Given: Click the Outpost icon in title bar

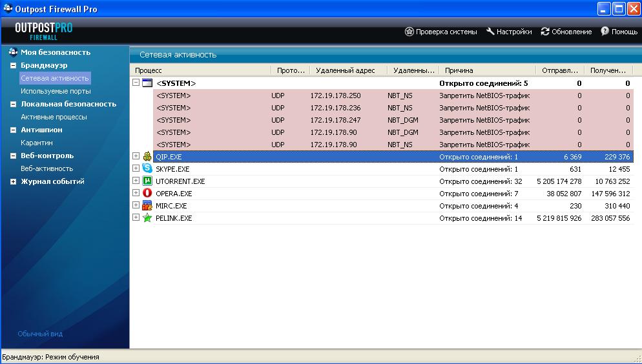Looking at the screenshot, I should point(8,8).
